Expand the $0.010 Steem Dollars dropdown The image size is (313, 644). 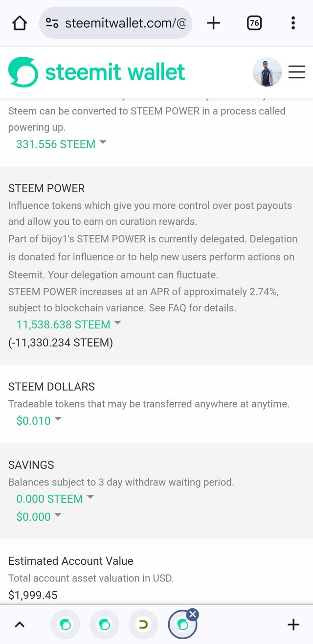pos(39,420)
